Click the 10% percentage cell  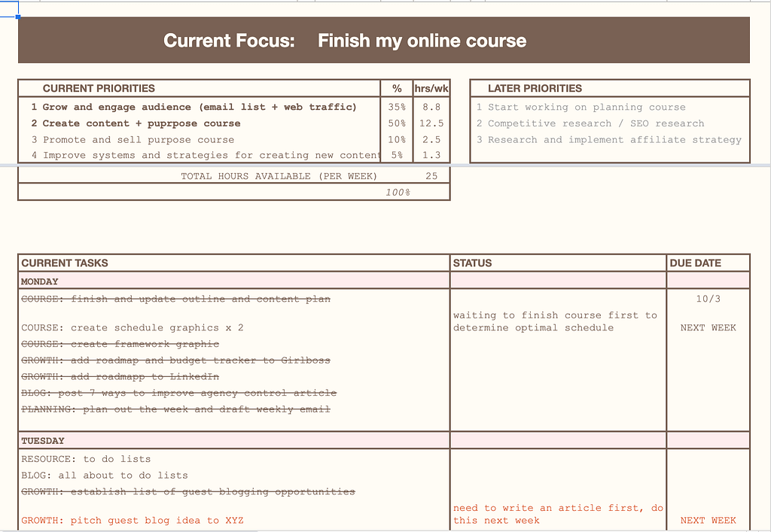pyautogui.click(x=397, y=139)
